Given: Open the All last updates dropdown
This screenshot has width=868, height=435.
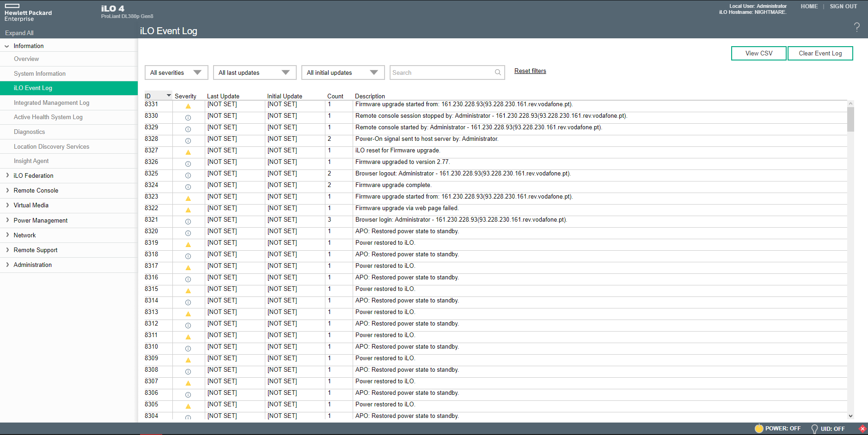Looking at the screenshot, I should [x=255, y=72].
